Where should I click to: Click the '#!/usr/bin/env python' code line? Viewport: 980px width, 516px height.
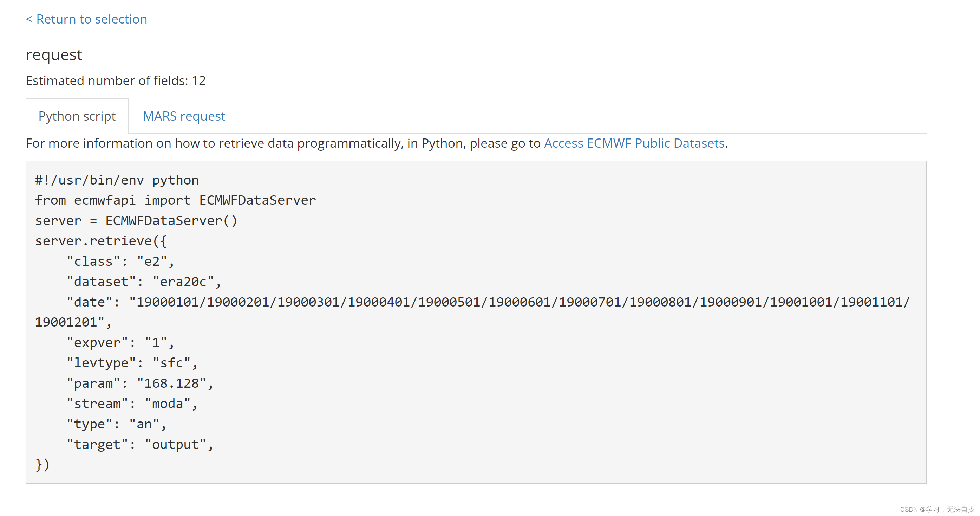click(117, 180)
